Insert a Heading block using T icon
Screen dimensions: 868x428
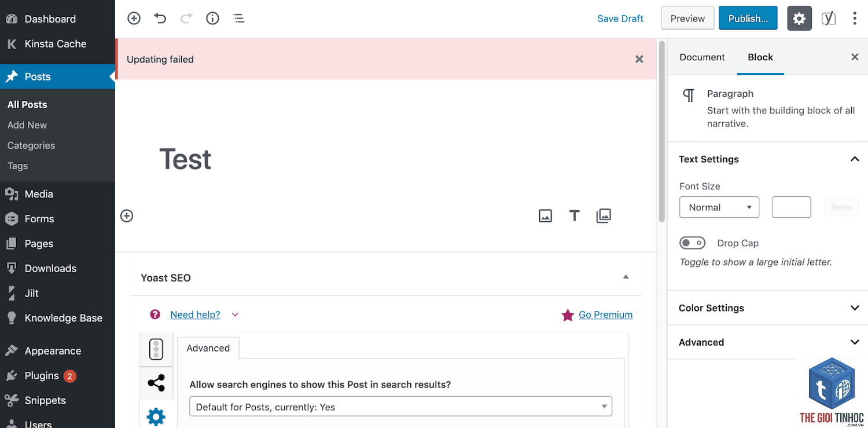click(574, 216)
